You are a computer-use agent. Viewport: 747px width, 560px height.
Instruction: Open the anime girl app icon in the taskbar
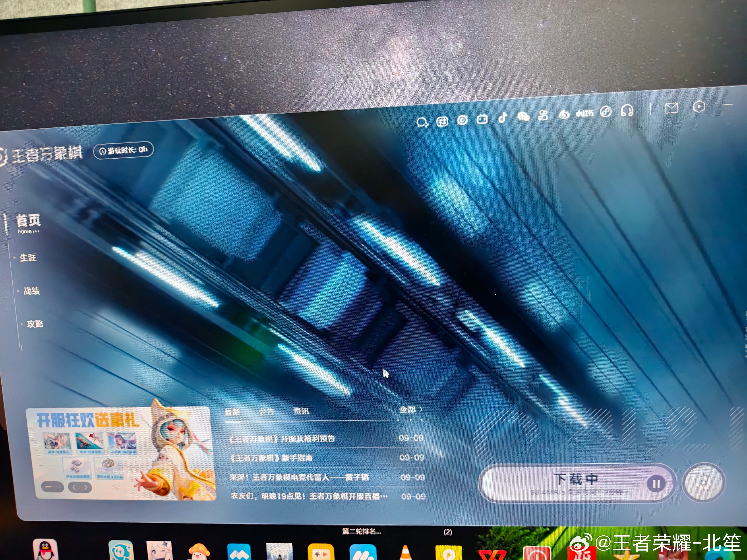159,551
